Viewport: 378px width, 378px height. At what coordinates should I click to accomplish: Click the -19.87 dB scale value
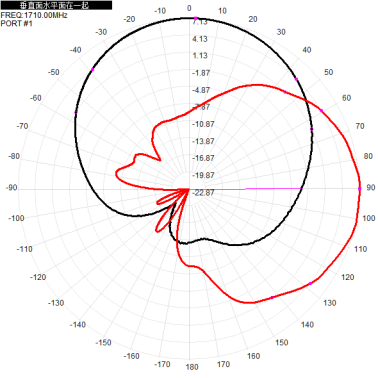click(203, 175)
